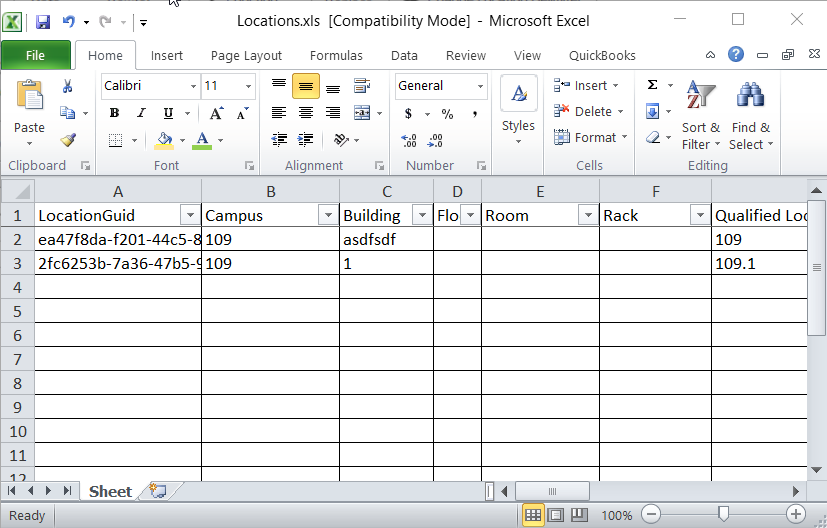Apply Percent Style
827x528 pixels.
point(447,113)
